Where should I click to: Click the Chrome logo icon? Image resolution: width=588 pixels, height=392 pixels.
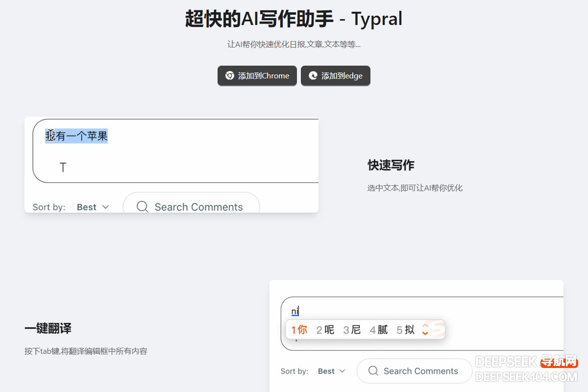point(229,76)
